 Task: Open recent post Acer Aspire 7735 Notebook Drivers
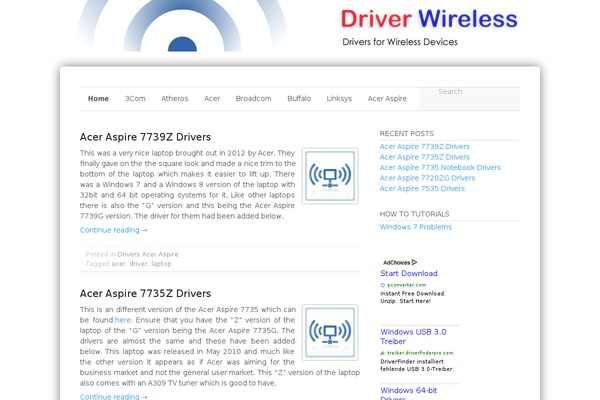(440, 167)
